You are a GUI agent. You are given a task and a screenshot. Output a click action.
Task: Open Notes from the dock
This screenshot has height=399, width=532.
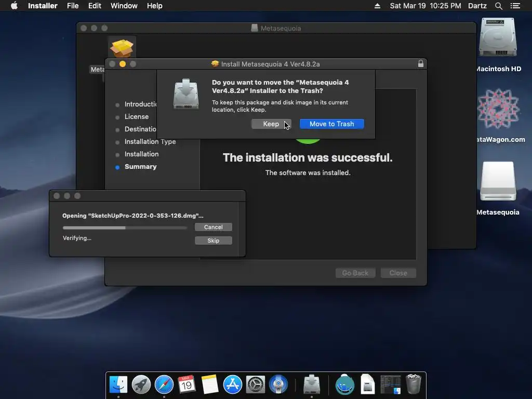[x=210, y=384]
